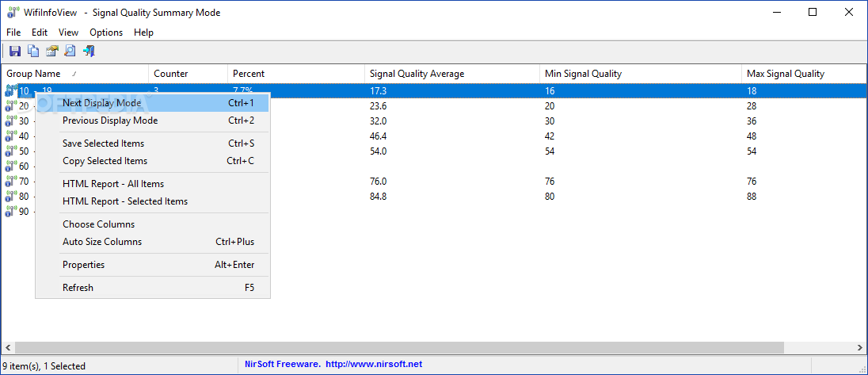Viewport: 868px width, 375px height.
Task: Open the View menu
Action: (69, 33)
